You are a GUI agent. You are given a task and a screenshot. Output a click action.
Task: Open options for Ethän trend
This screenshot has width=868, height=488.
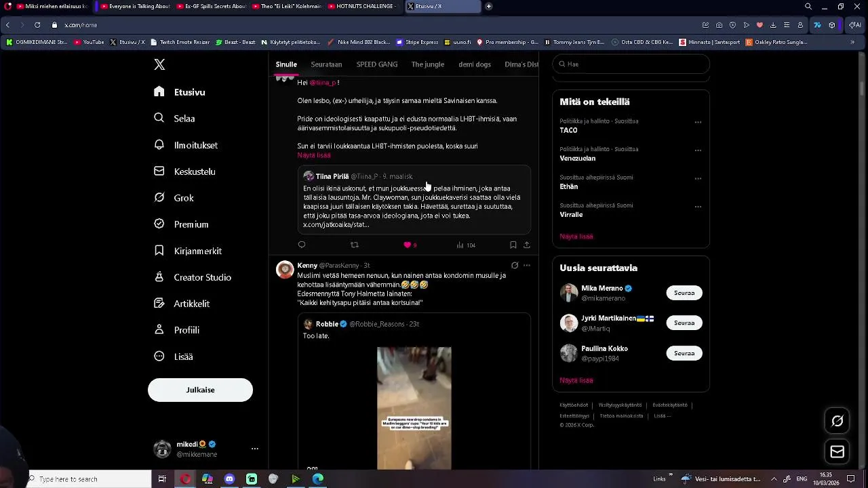click(x=698, y=179)
